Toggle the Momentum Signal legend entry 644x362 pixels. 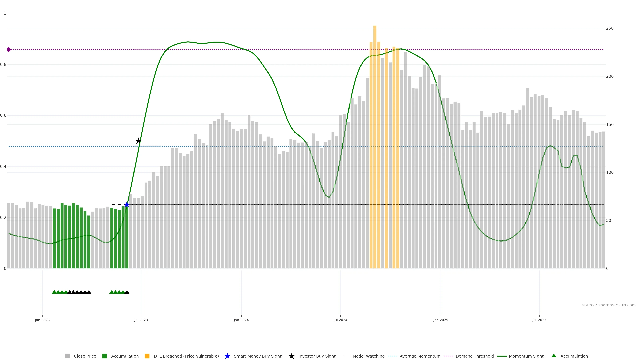pyautogui.click(x=527, y=356)
